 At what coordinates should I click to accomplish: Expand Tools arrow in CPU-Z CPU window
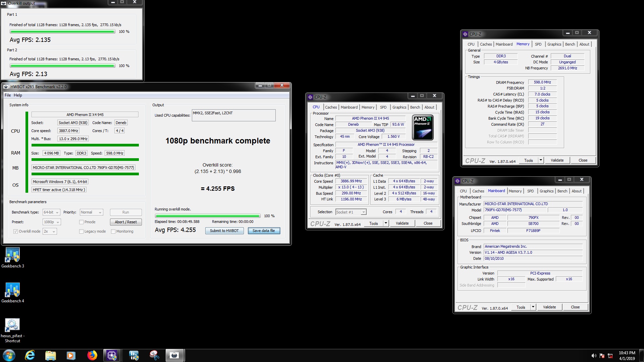386,223
